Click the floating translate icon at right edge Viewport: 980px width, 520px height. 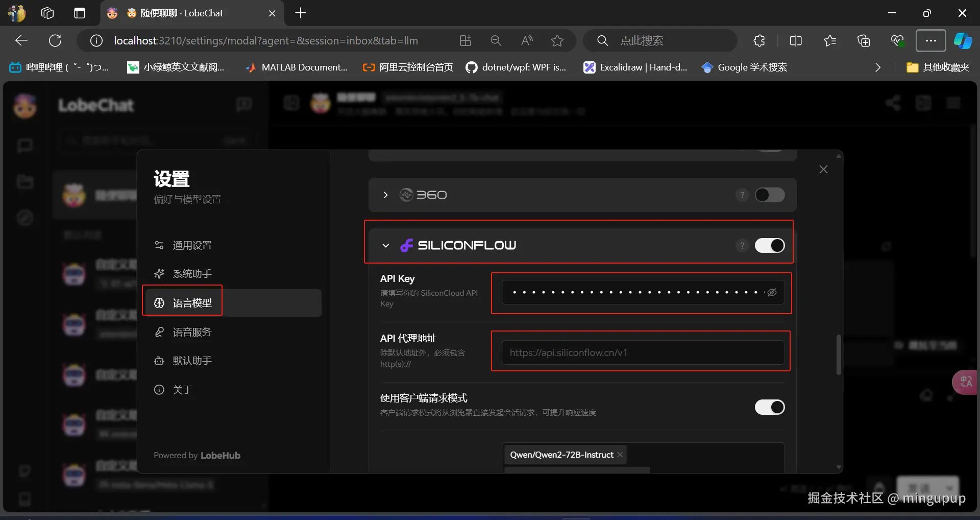[x=965, y=382]
